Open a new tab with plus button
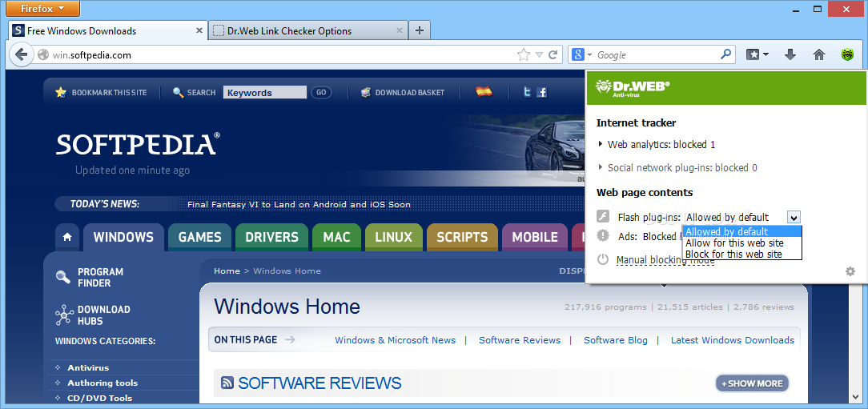 click(420, 30)
